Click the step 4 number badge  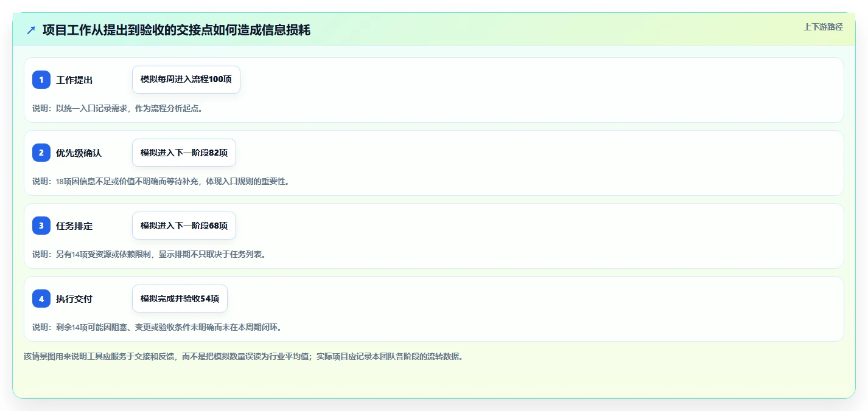click(41, 299)
